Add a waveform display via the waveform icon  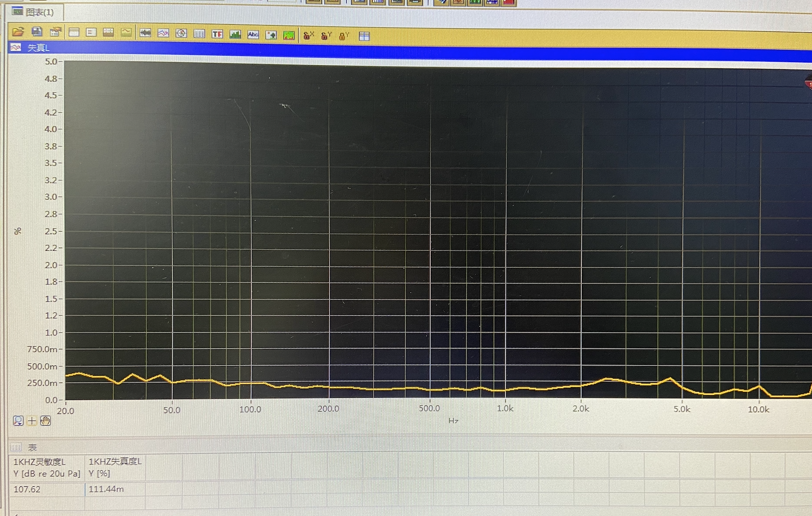tap(145, 33)
